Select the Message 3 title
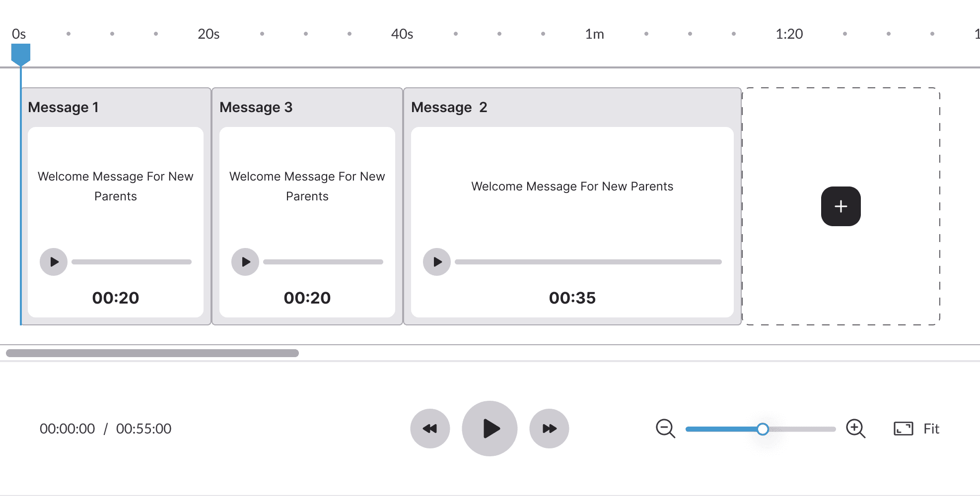This screenshot has width=980, height=496. tap(256, 107)
